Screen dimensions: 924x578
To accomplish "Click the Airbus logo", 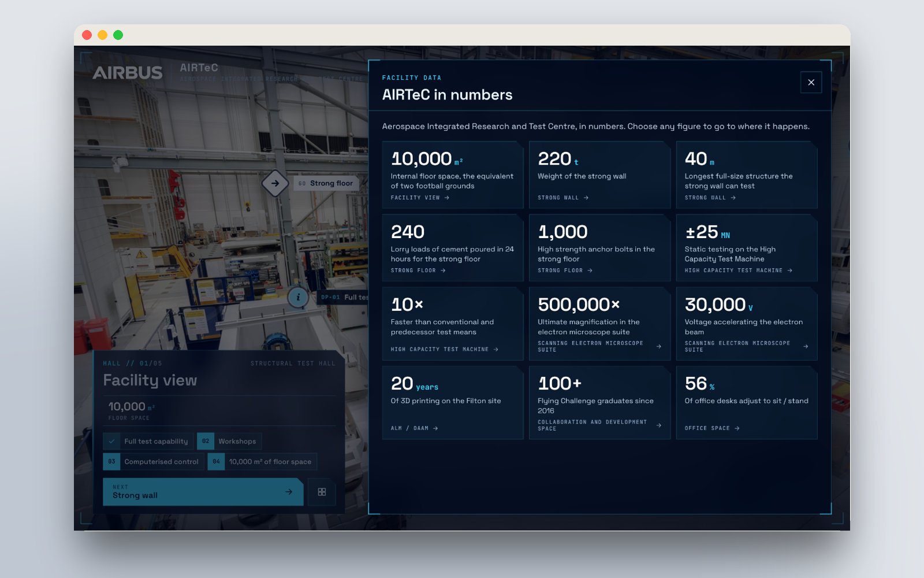I will point(128,73).
